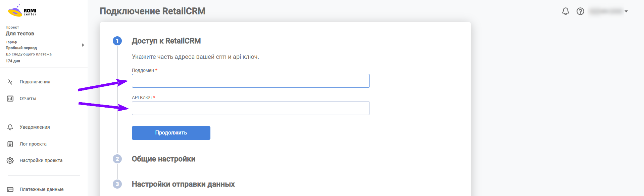644x196 pixels.
Task: Open notifications bell in top header
Action: point(565,11)
